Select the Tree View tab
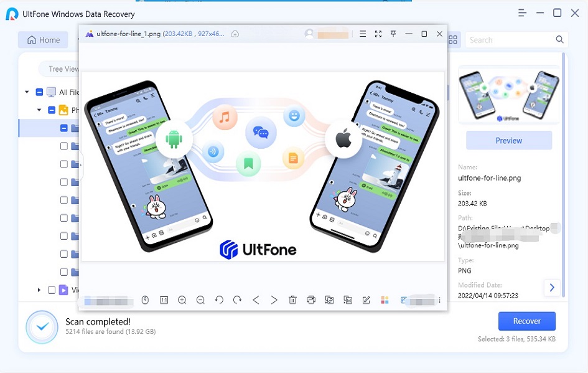Screen dimensions: 588x373 [59, 69]
